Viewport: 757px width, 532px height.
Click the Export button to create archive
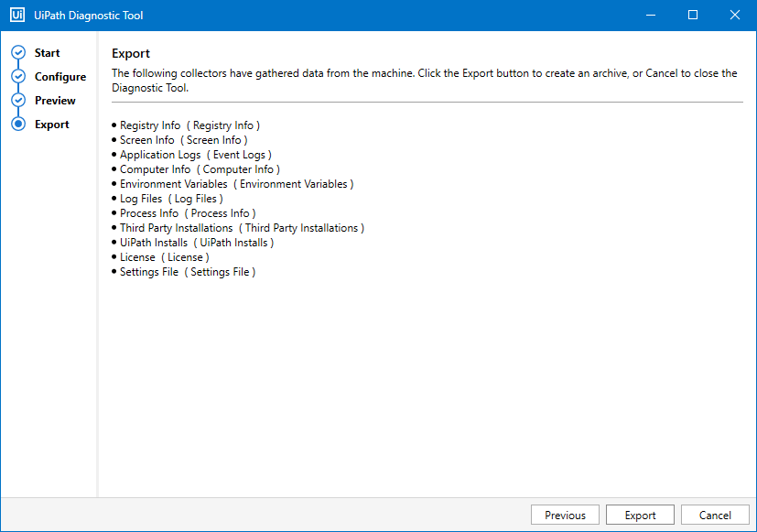[x=640, y=516]
